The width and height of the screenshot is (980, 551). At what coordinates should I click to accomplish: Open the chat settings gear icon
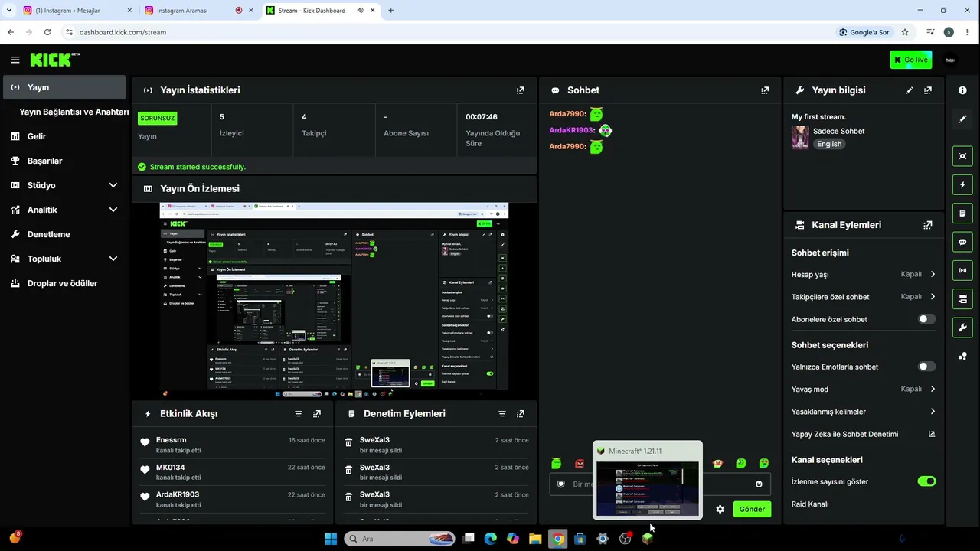point(720,509)
